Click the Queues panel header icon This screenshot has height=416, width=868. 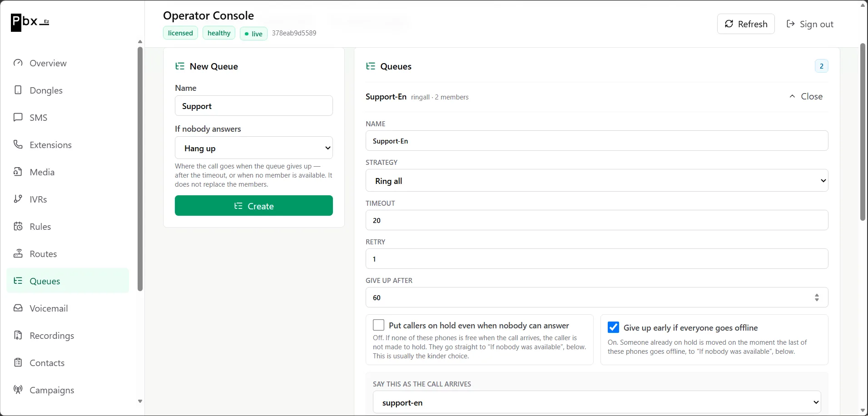coord(371,66)
